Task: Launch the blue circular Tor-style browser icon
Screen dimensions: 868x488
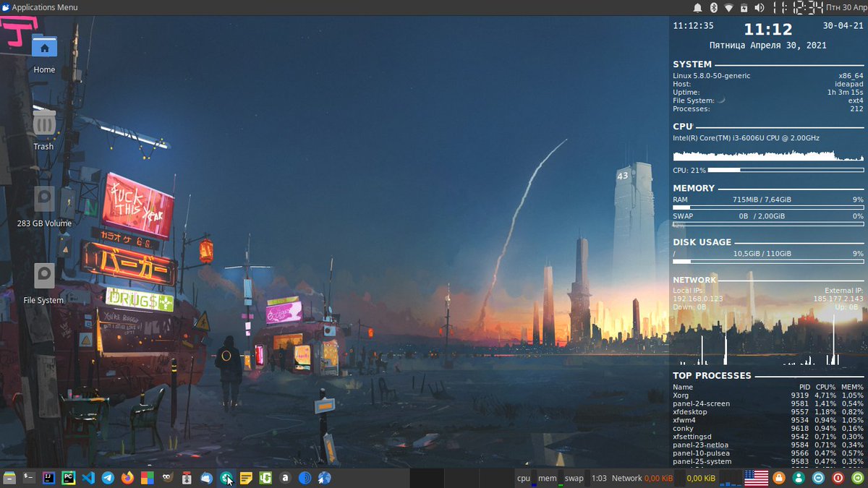Action: pyautogui.click(x=305, y=478)
